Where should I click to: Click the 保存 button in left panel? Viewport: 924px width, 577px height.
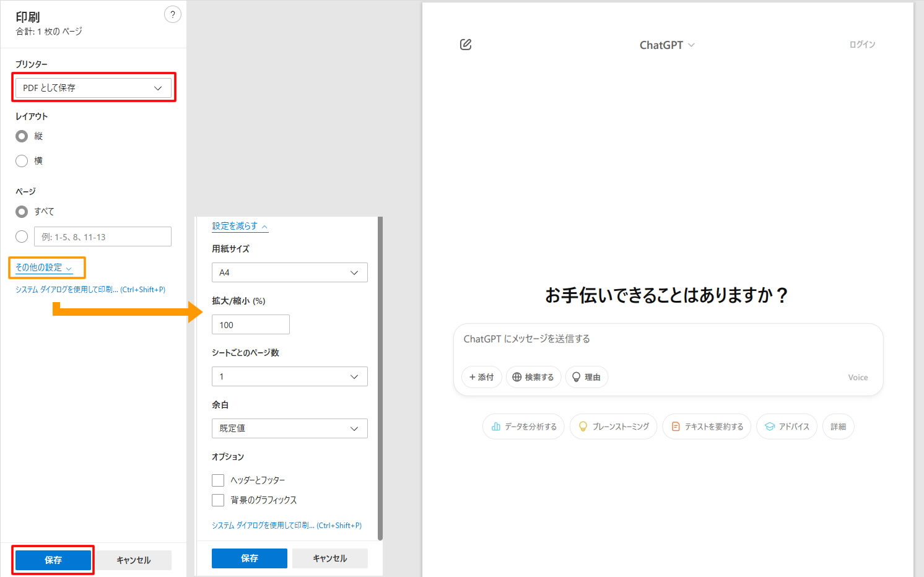(53, 560)
